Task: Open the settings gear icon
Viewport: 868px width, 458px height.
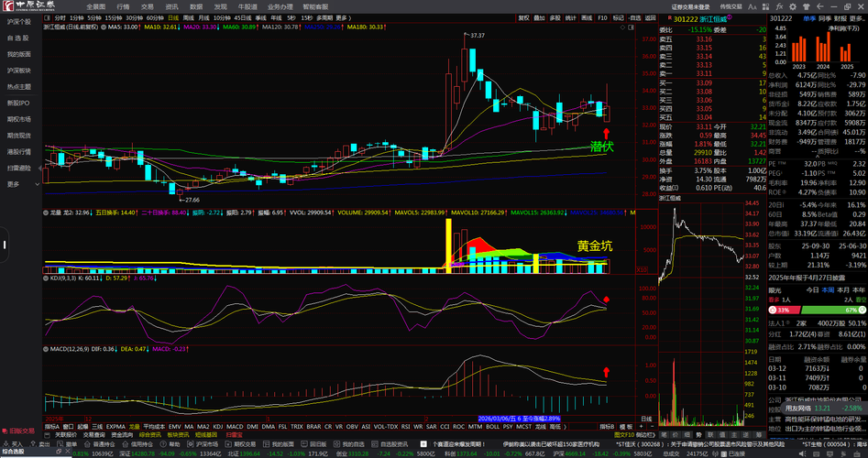Action: (x=792, y=6)
